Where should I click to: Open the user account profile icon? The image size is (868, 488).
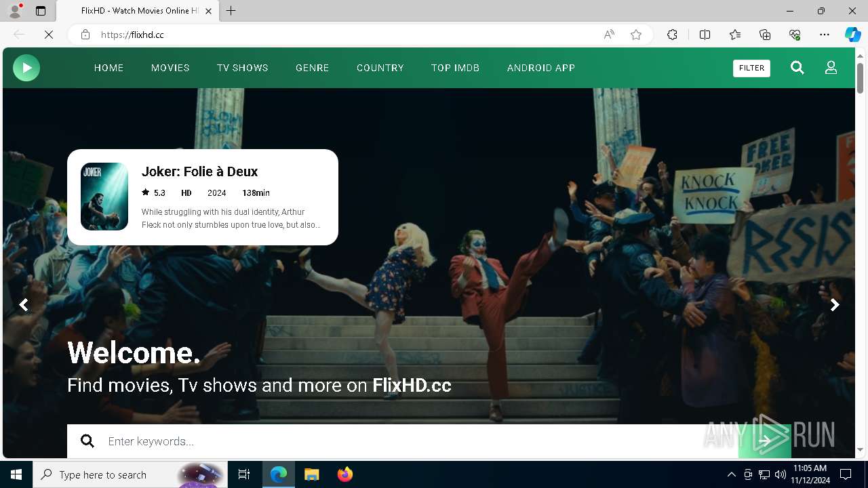click(831, 68)
